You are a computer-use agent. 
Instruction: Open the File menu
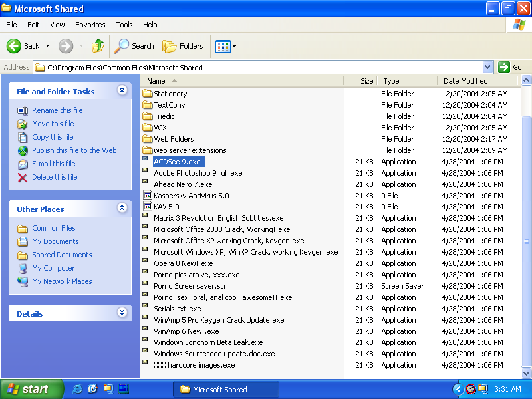11,25
